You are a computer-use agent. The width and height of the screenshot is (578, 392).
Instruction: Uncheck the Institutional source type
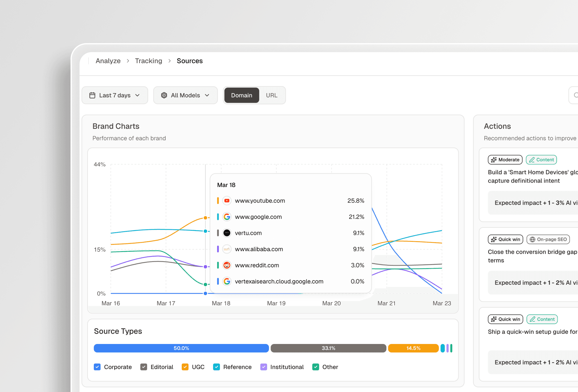(x=264, y=367)
